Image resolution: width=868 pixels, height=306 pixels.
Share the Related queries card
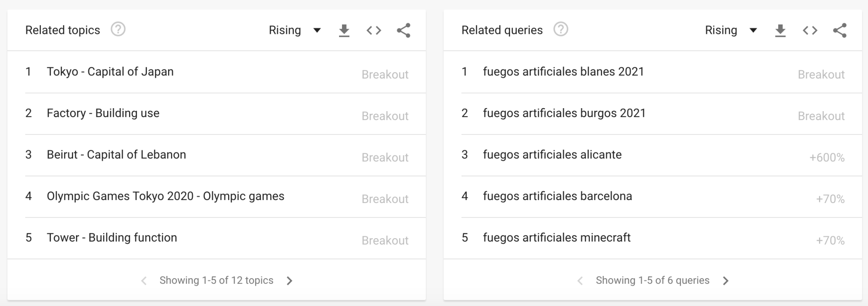tap(840, 30)
